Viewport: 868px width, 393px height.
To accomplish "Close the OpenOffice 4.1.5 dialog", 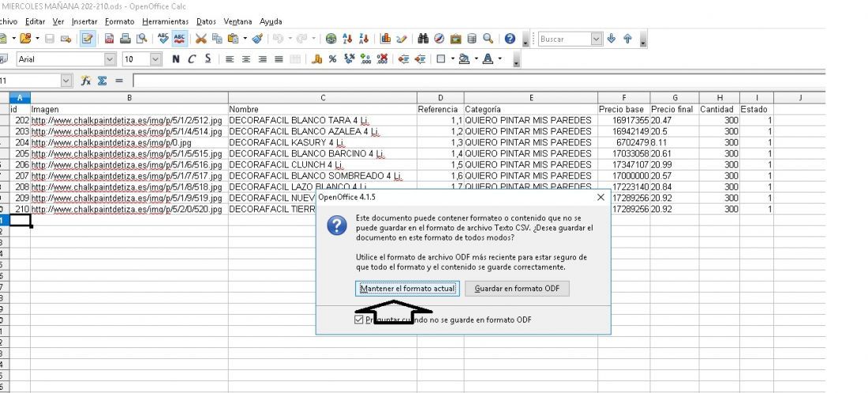I will tap(601, 197).
